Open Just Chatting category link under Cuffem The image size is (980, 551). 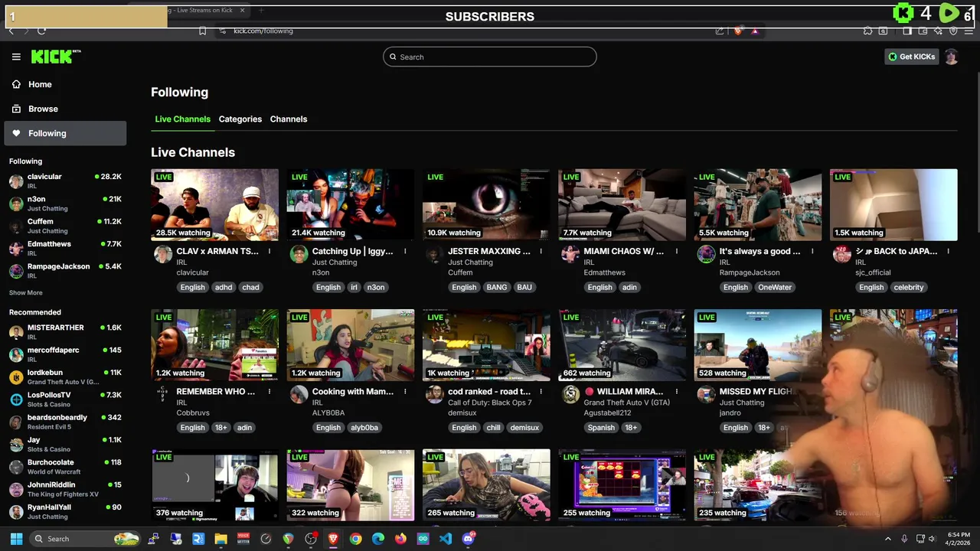470,262
